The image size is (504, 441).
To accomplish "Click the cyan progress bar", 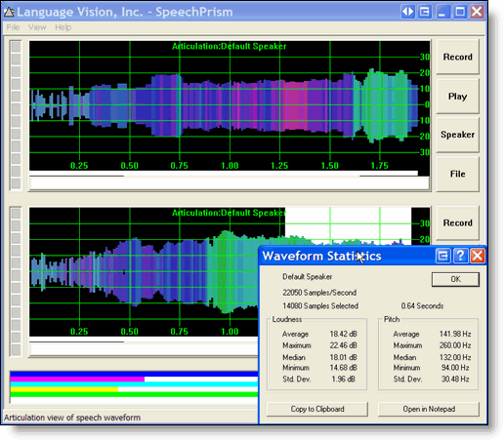I will [134, 384].
